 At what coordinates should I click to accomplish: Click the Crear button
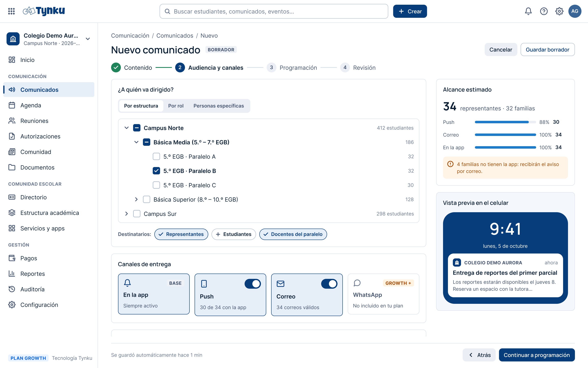click(410, 11)
